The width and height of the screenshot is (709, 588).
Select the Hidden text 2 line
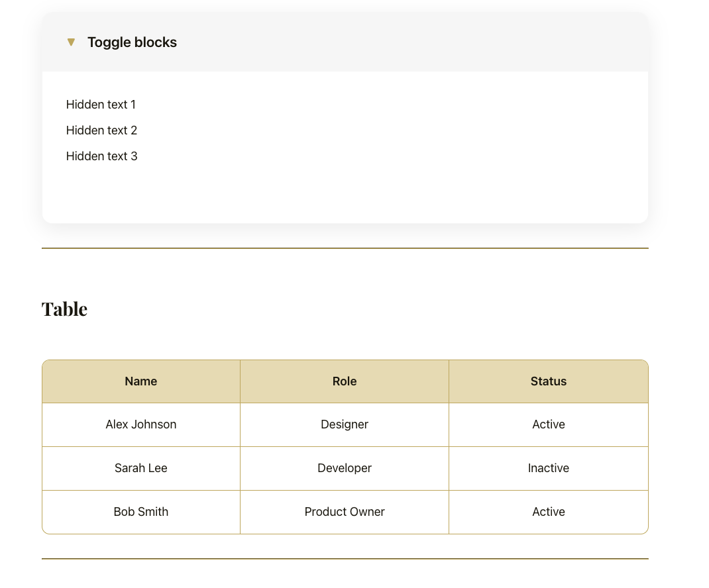click(x=101, y=130)
